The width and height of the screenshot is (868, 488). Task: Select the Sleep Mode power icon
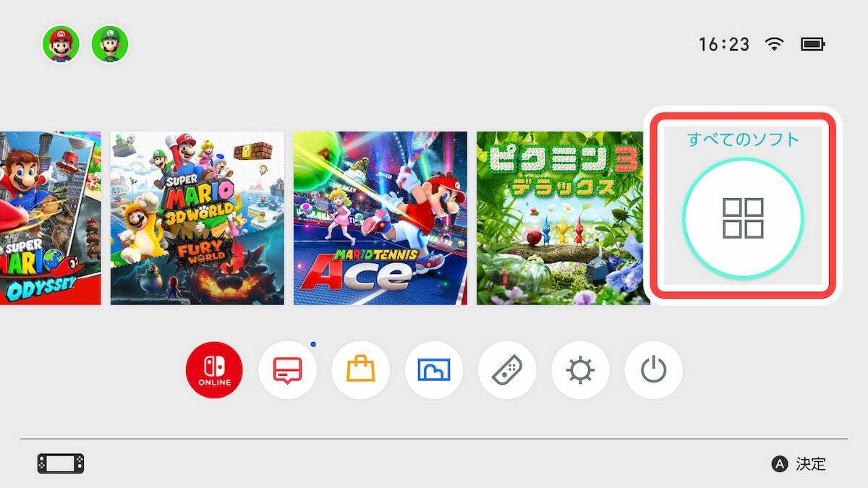pos(653,371)
